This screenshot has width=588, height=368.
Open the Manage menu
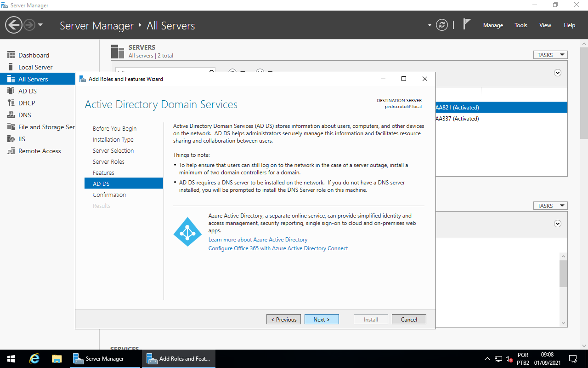pyautogui.click(x=493, y=25)
